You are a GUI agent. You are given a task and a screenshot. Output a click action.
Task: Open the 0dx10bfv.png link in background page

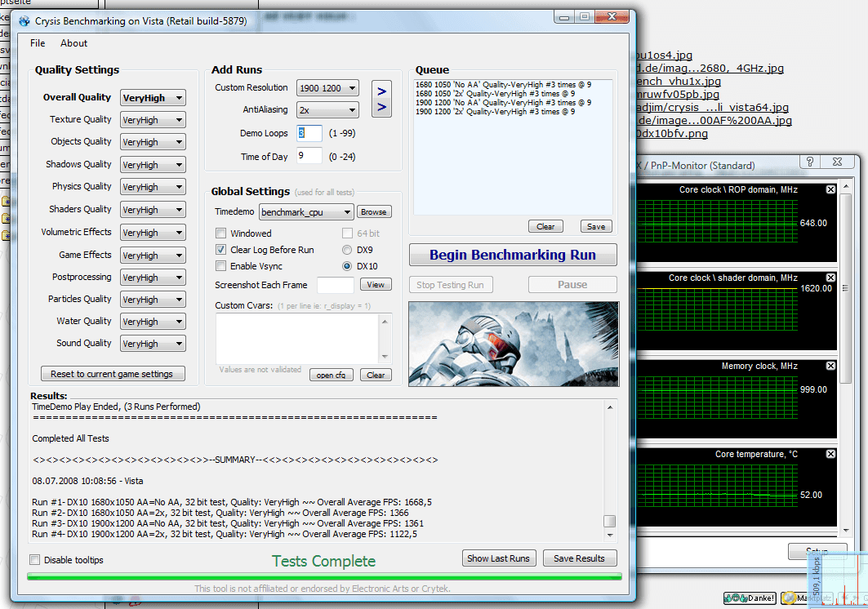point(671,133)
